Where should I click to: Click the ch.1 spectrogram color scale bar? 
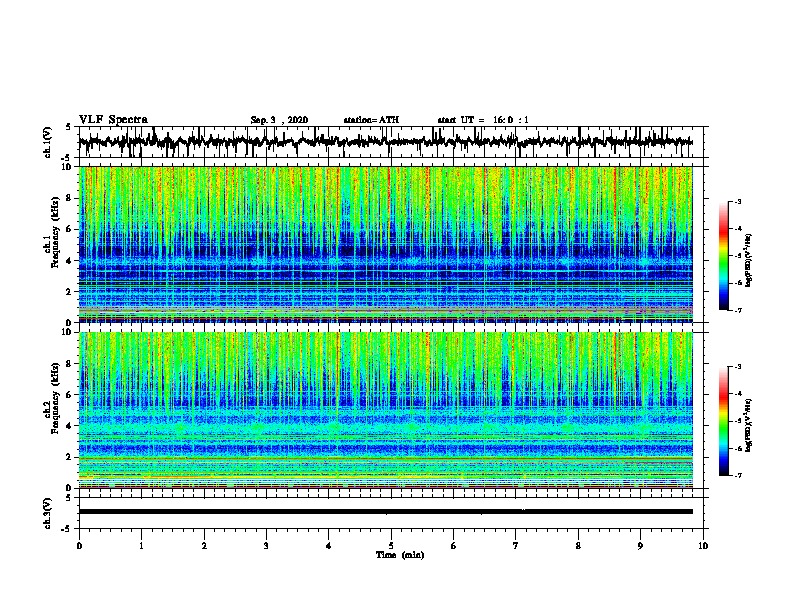(x=724, y=256)
